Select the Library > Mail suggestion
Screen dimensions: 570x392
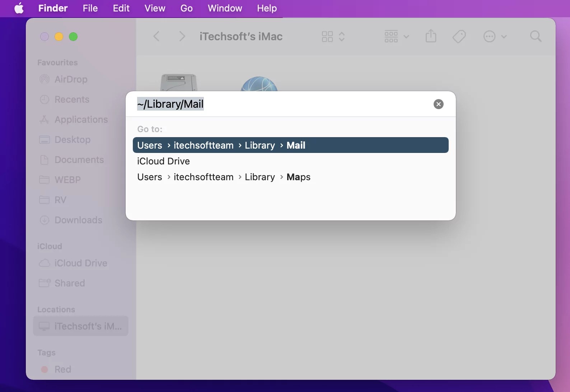290,145
